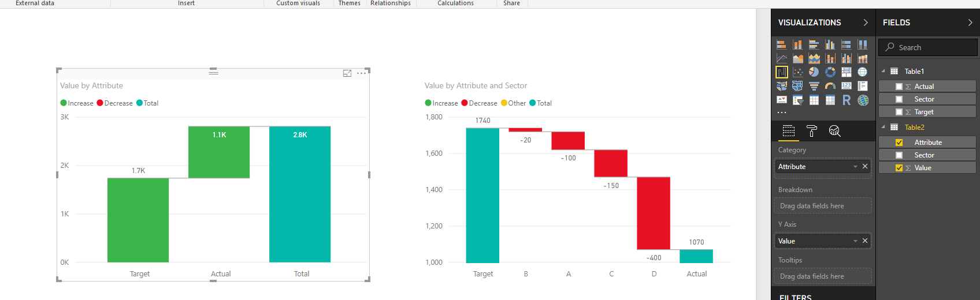Select the Stacked area chart visual
980x300 pixels.
pos(814,58)
